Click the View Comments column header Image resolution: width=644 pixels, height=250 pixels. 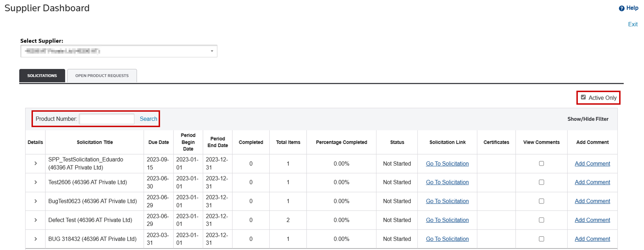541,142
